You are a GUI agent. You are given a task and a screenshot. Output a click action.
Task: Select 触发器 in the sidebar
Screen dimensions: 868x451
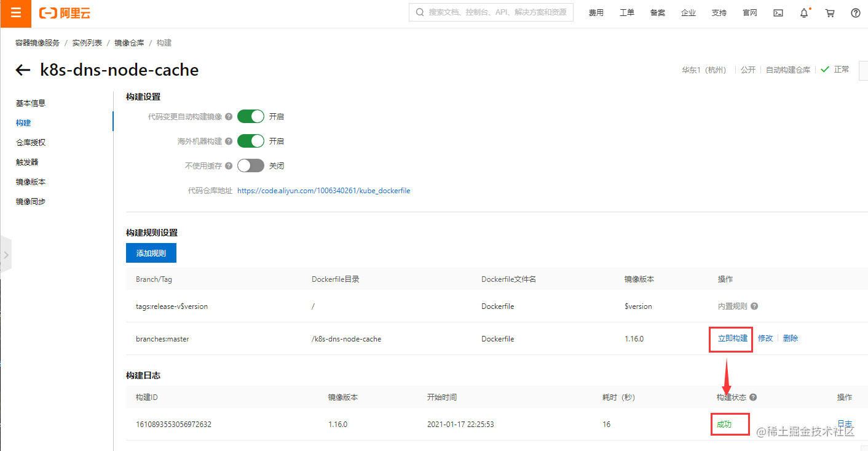click(27, 162)
